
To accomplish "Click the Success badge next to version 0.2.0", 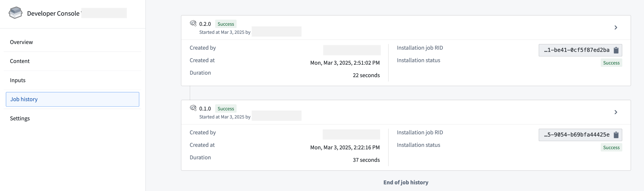I will click(x=226, y=24).
